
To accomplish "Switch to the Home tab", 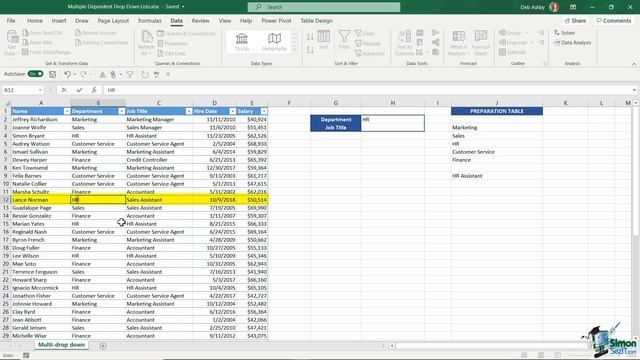I will pos(35,20).
